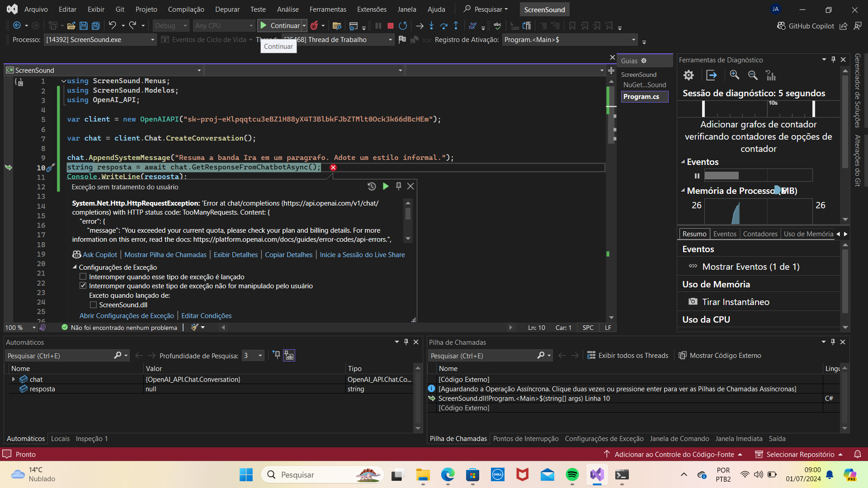Click the Exibir Detalhes link

pyautogui.click(x=236, y=254)
